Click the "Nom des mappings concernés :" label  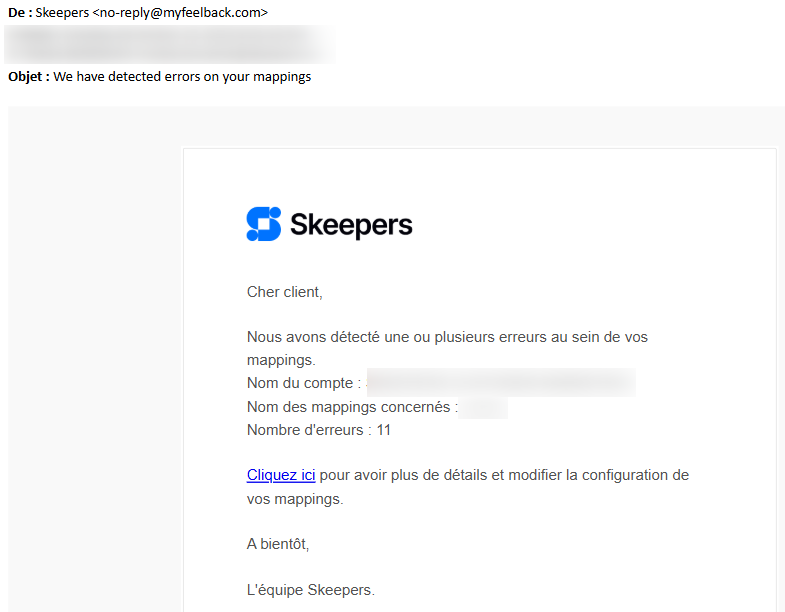tap(352, 407)
